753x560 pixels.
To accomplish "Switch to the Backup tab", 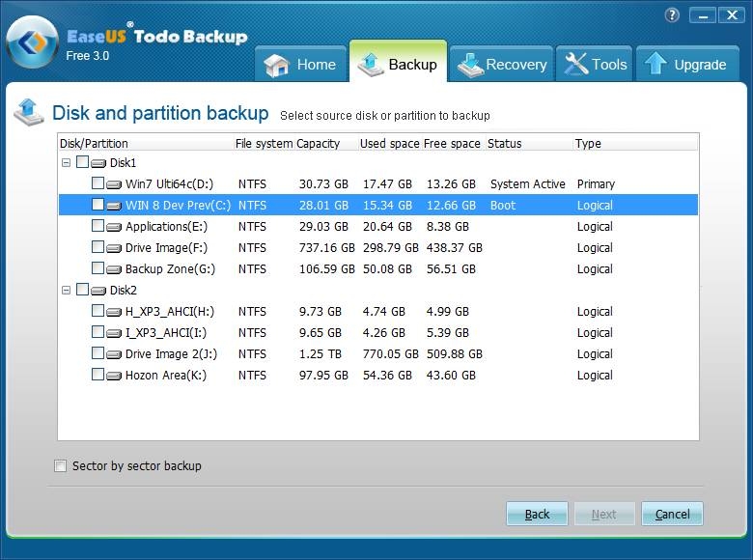I will 398,62.
